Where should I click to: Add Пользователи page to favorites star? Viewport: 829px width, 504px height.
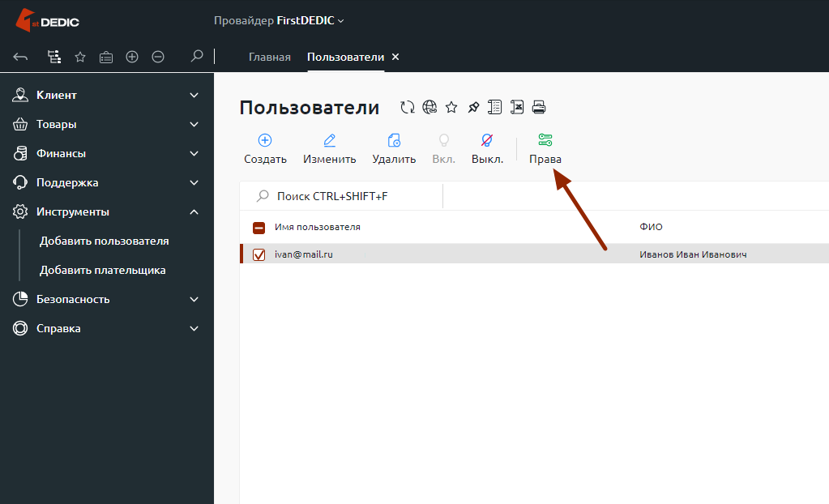[451, 107]
